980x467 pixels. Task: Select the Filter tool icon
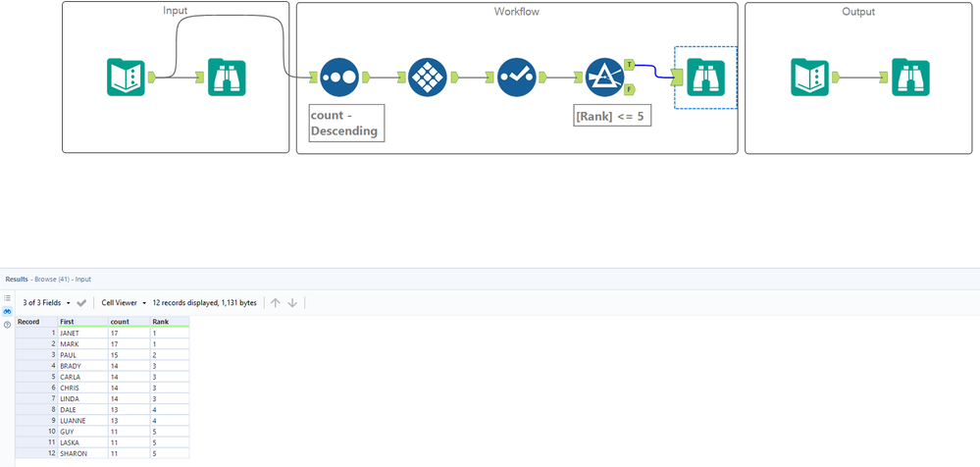coord(605,77)
